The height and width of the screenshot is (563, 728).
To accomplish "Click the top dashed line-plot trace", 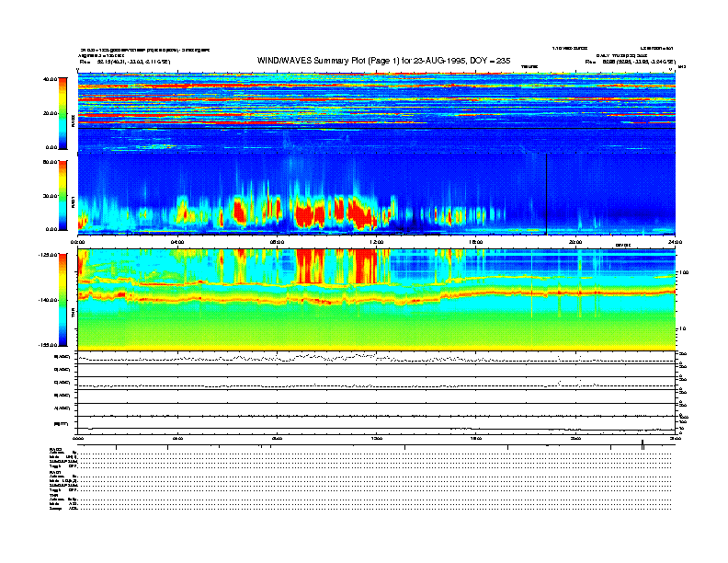I will click(x=377, y=358).
